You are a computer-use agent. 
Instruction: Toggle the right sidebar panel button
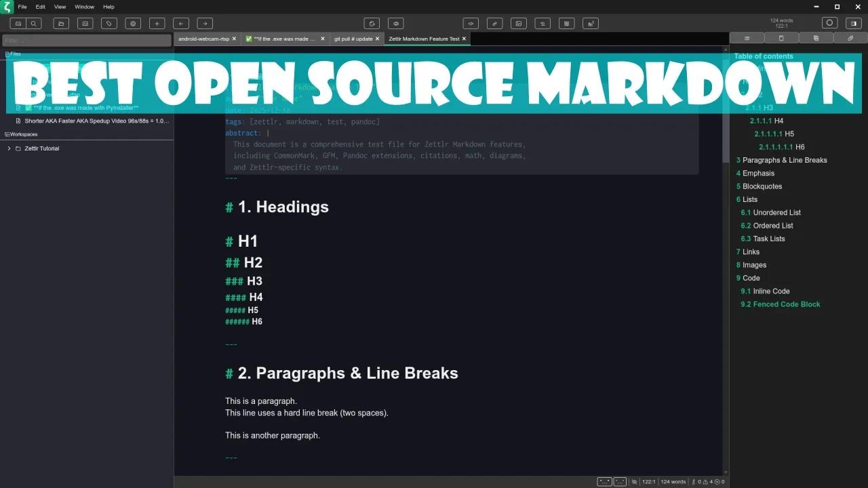pos(853,23)
